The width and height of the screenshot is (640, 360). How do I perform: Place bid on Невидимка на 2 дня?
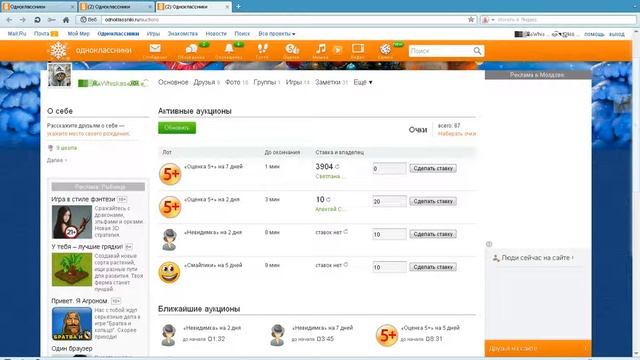[433, 234]
